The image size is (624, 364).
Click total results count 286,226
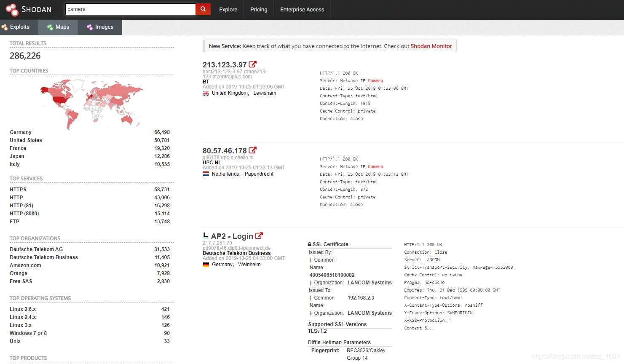(x=25, y=56)
